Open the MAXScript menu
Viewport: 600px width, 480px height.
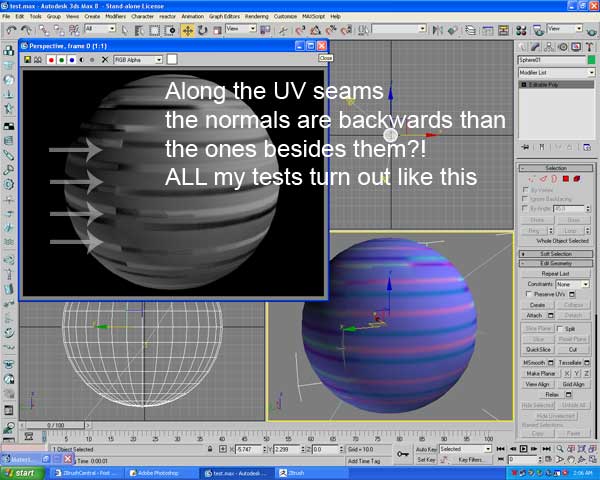(313, 16)
